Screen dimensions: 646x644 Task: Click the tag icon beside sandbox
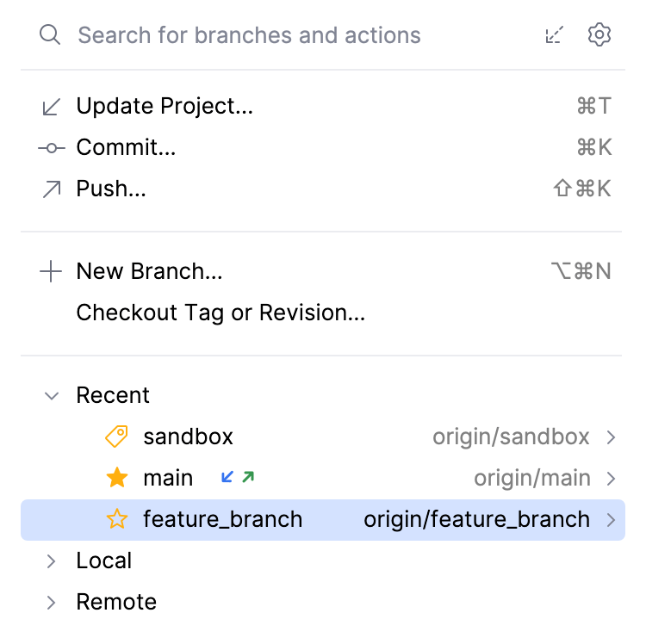116,437
